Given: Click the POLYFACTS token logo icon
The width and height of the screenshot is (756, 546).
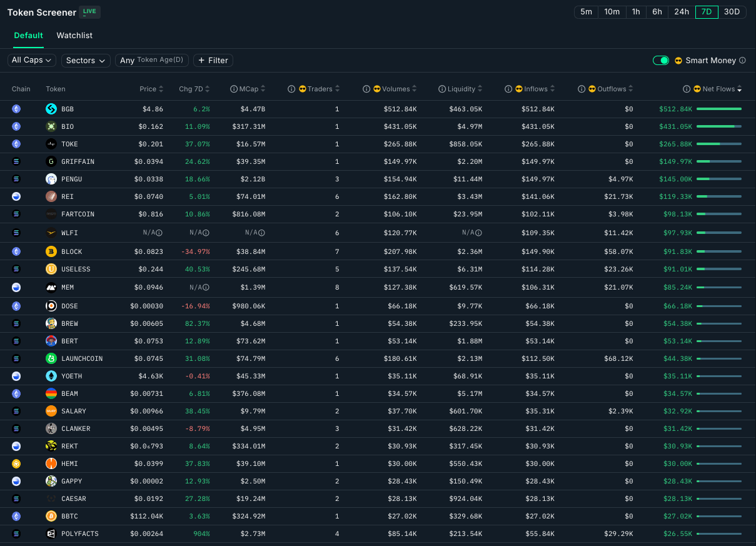Looking at the screenshot, I should pyautogui.click(x=51, y=533).
